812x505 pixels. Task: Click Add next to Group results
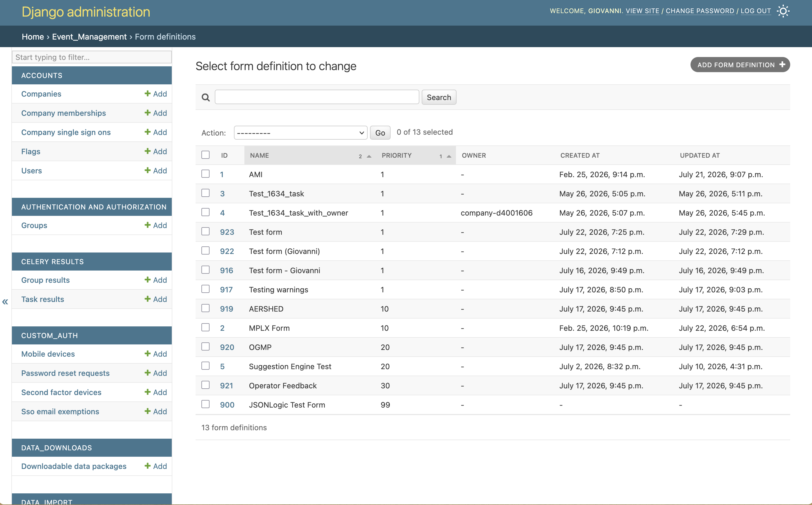(155, 280)
